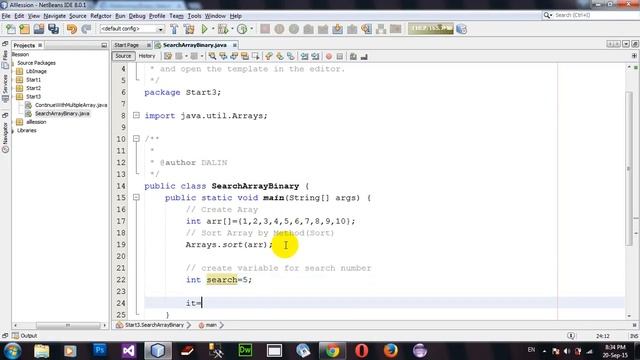Select the SearchArrayBinary.java editor tab
Image resolution: width=640 pixels, height=360 pixels.
click(195, 45)
